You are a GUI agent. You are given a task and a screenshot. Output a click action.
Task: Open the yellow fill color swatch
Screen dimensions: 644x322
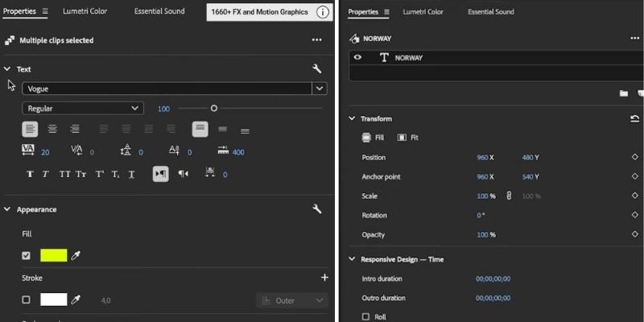[x=54, y=255]
